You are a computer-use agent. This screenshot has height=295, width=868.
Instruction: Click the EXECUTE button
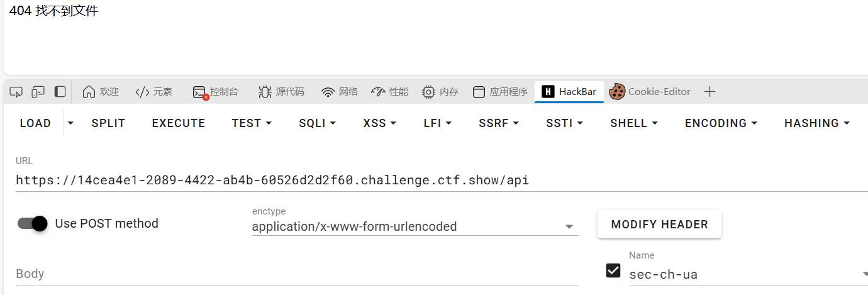point(179,123)
